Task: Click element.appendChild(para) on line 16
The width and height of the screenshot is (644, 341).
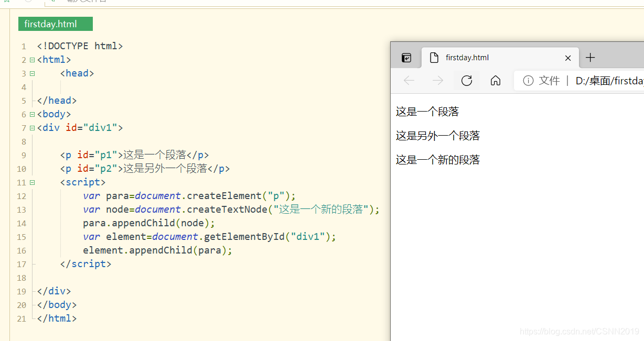Action: pyautogui.click(x=157, y=250)
